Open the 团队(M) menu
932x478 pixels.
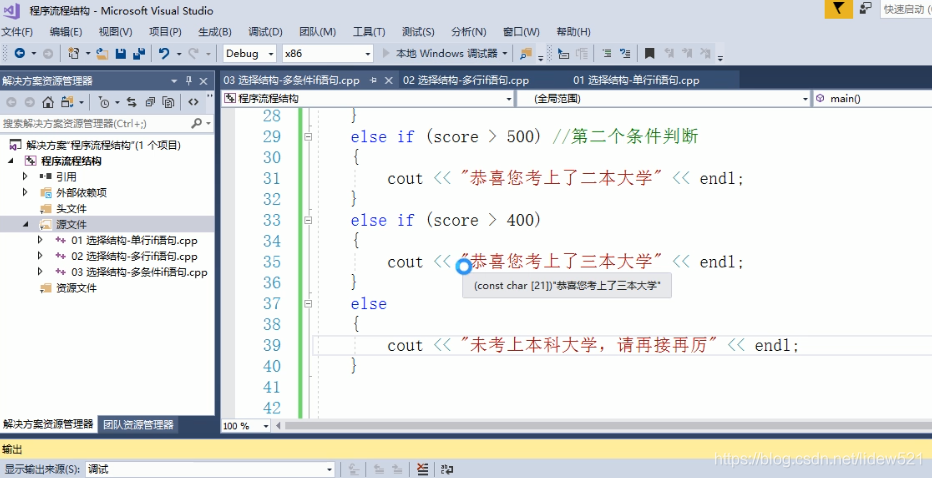click(x=317, y=32)
